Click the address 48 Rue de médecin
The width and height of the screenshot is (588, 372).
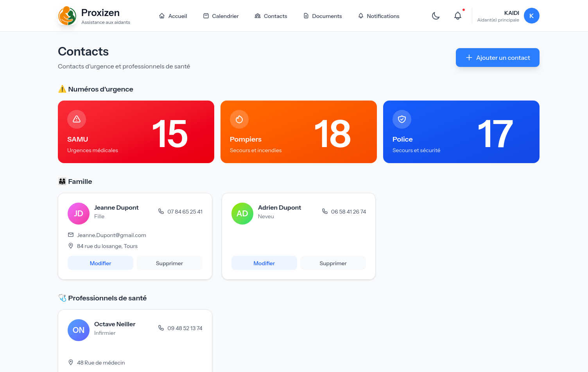pos(101,363)
